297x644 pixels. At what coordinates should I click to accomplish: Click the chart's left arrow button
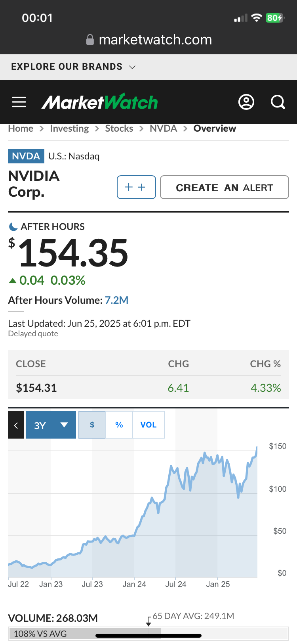(x=16, y=425)
